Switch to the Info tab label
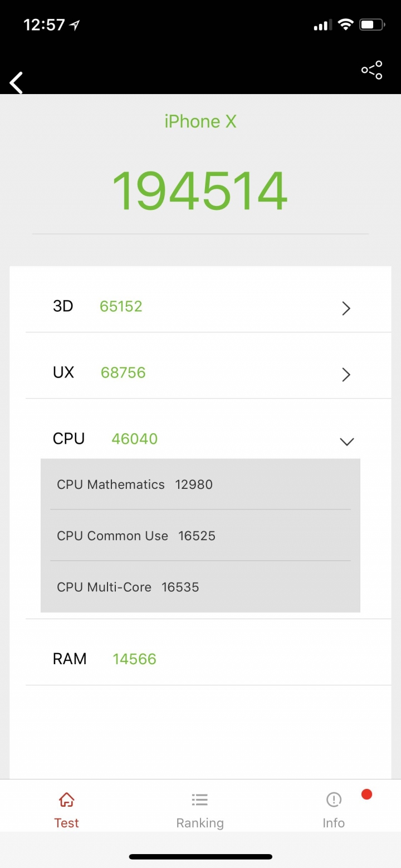The image size is (401, 868). [x=334, y=823]
